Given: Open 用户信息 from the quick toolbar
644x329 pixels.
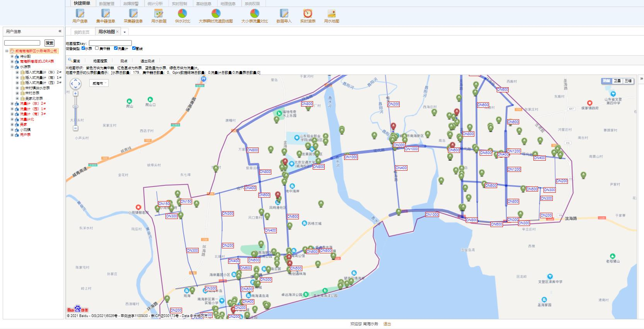Looking at the screenshot, I should (x=80, y=14).
